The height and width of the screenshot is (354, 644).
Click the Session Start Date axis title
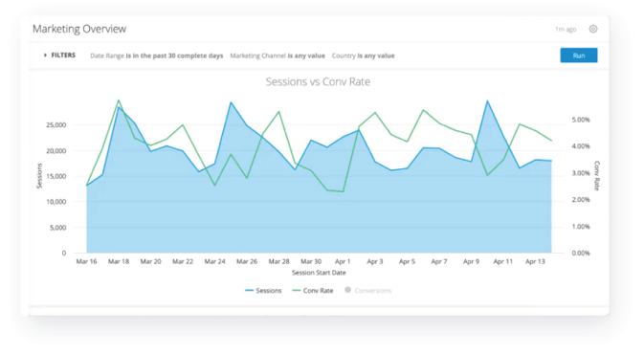point(319,273)
